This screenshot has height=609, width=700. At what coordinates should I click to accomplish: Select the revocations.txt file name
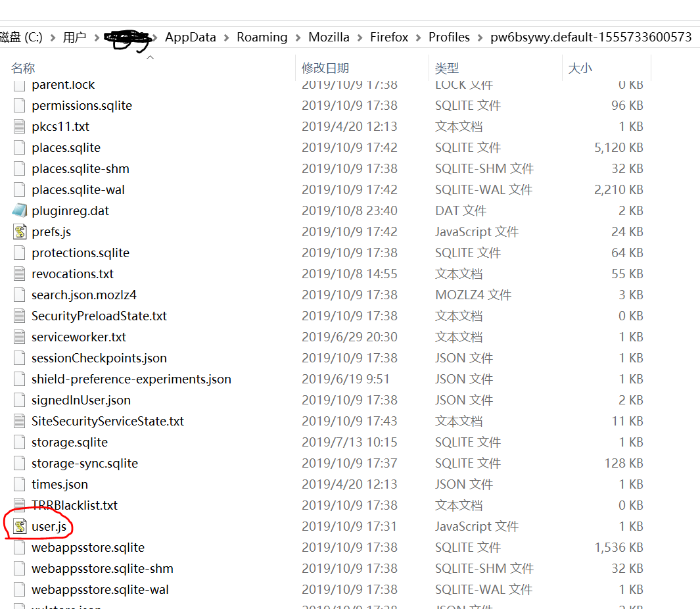[x=73, y=274]
